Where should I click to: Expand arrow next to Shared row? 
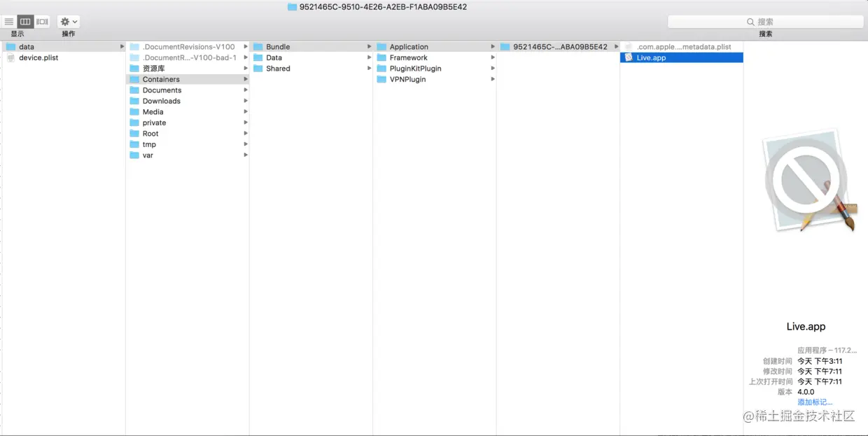369,69
